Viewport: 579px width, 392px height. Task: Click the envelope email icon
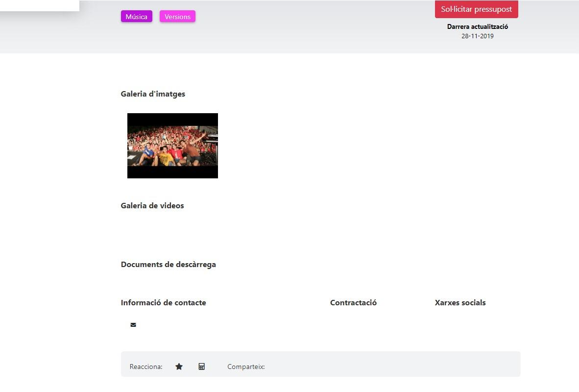pos(133,325)
